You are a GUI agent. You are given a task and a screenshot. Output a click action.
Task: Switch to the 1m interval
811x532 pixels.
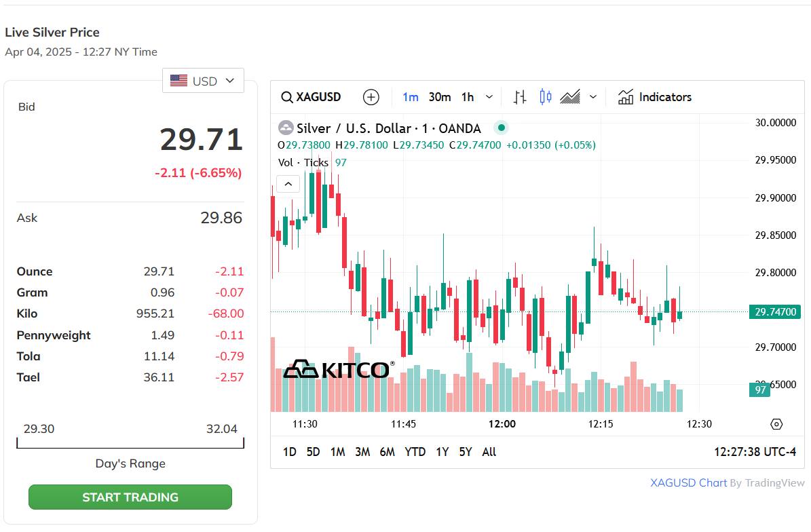(x=410, y=97)
